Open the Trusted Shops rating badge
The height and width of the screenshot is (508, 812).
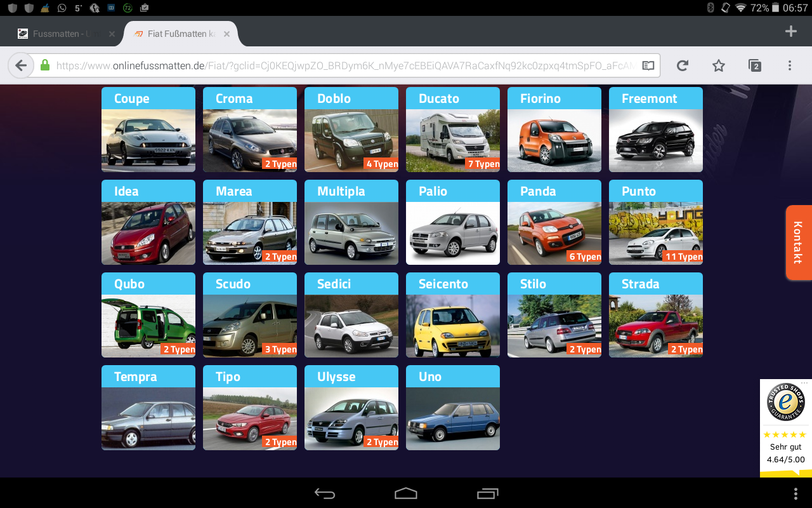click(785, 427)
